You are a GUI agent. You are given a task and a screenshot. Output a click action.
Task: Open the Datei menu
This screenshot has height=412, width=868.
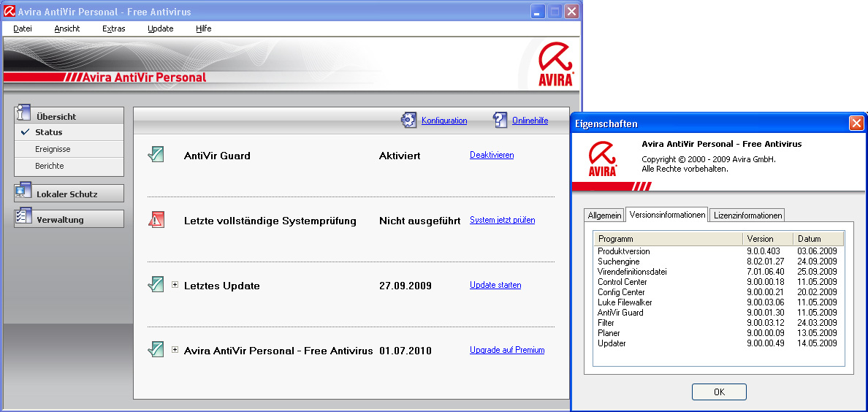tap(23, 28)
